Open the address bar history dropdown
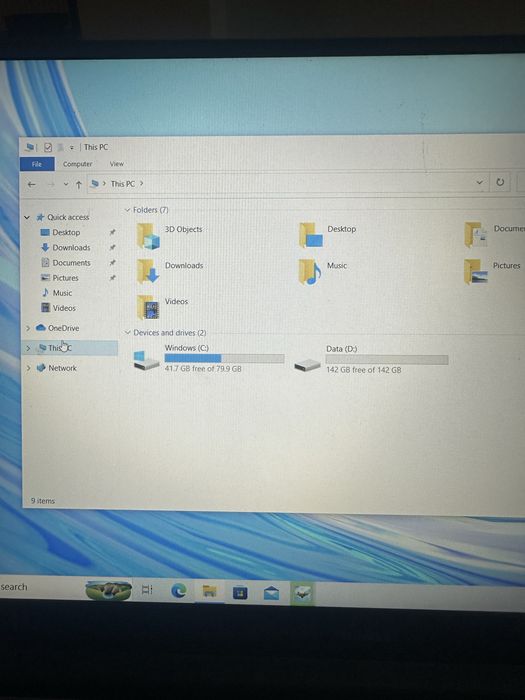 tap(479, 182)
